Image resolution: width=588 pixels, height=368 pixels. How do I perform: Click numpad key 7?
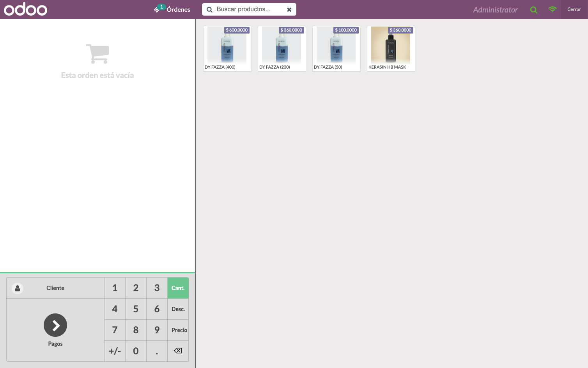point(115,330)
